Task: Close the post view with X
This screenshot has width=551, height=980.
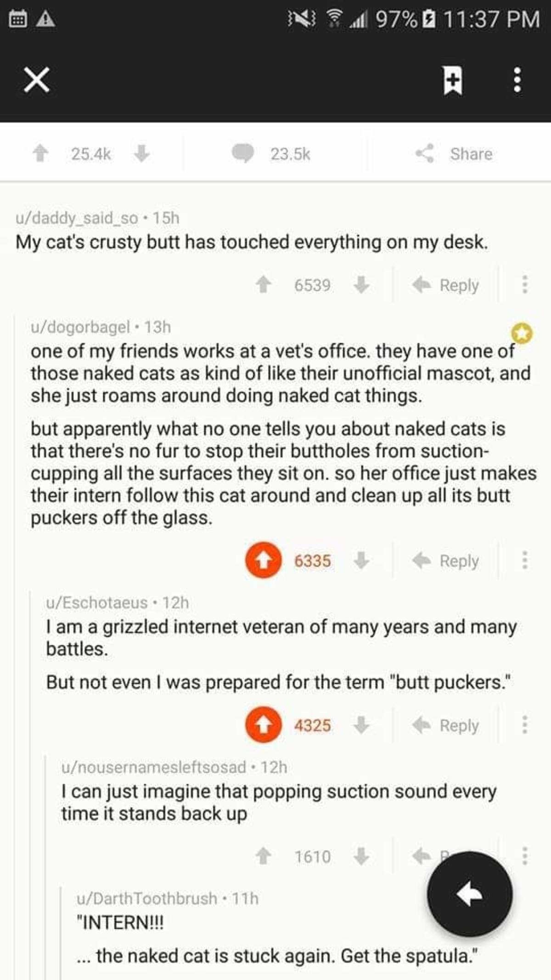Action: (37, 80)
